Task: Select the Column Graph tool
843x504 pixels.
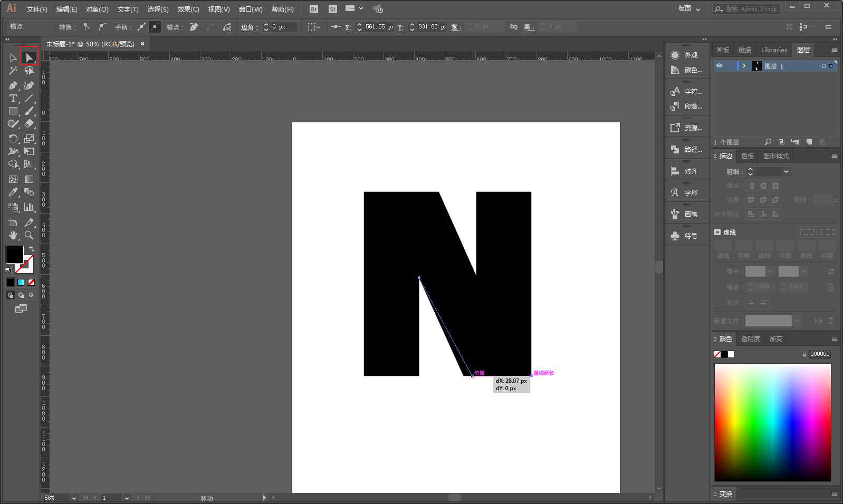Action: (x=29, y=207)
